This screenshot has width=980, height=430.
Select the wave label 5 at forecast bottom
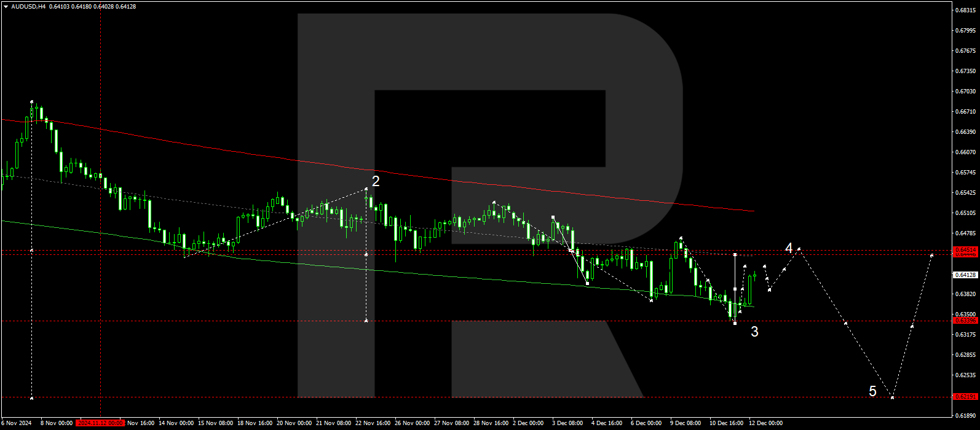872,391
